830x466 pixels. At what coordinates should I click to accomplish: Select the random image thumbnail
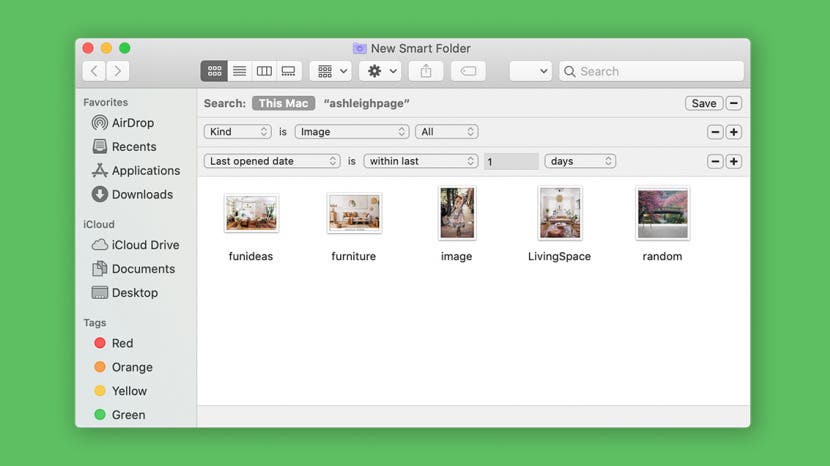pos(663,213)
